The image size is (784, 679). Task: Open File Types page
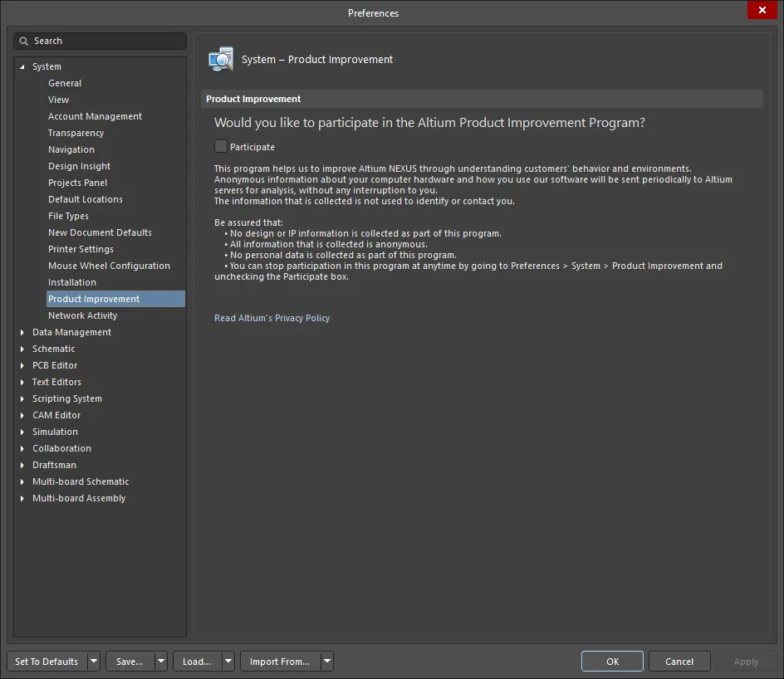coord(68,216)
